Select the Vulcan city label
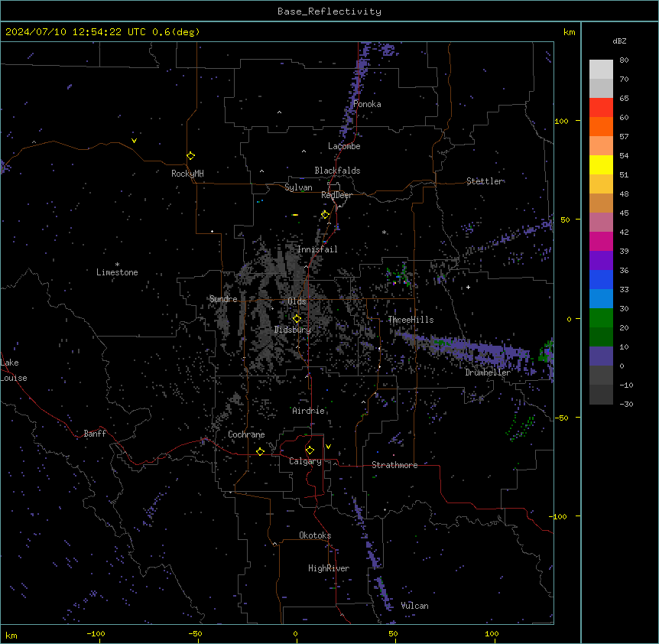The width and height of the screenshot is (659, 644). point(414,606)
